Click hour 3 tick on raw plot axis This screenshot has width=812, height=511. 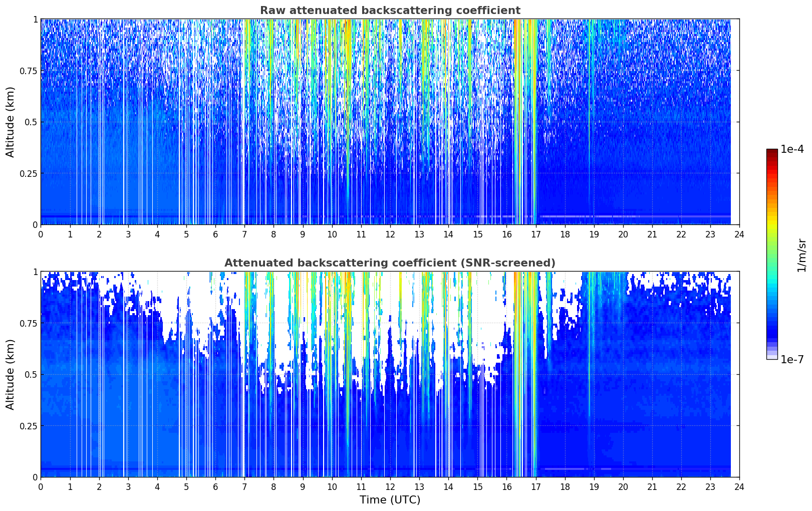coord(128,234)
